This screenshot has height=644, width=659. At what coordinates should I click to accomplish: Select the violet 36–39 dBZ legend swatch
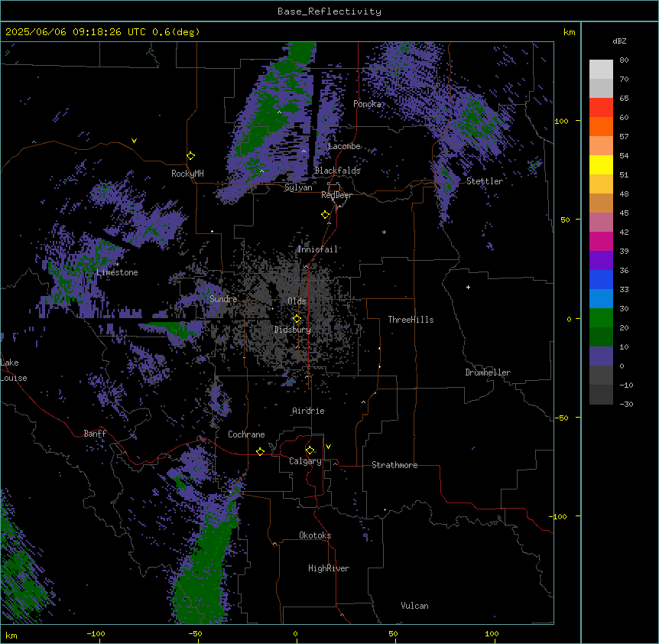point(601,261)
